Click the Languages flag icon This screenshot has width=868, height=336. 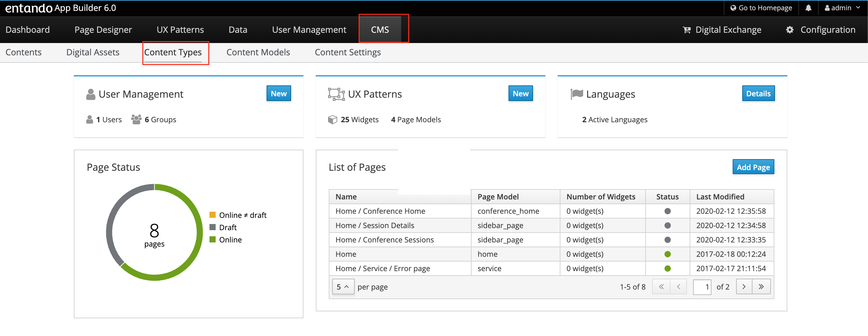577,94
